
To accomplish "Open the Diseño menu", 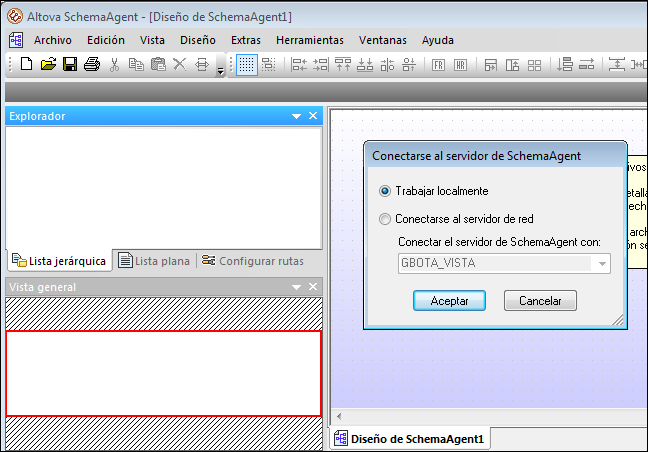I will 198,40.
